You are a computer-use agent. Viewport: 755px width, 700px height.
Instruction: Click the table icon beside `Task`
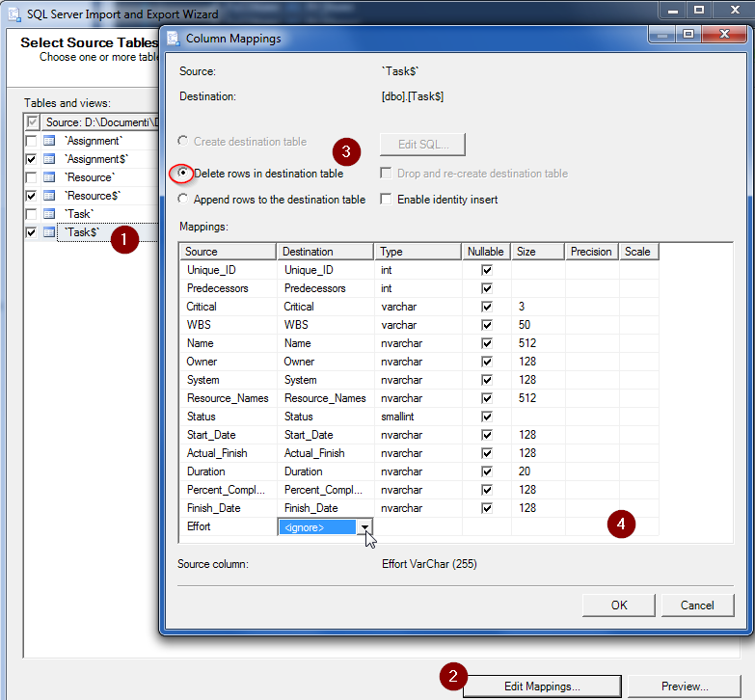[49, 214]
